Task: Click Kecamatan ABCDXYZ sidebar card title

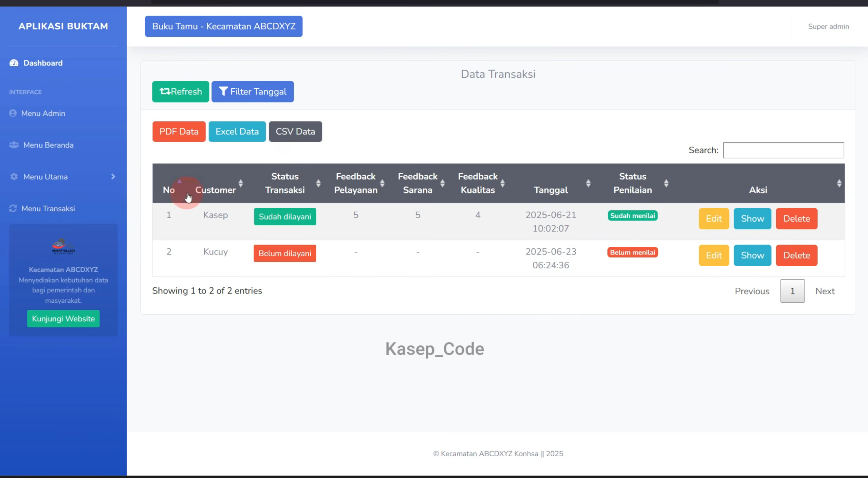Action: (63, 269)
